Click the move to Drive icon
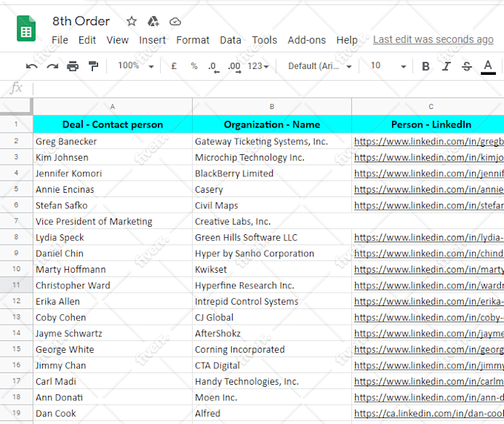This screenshot has width=504, height=424. [153, 21]
